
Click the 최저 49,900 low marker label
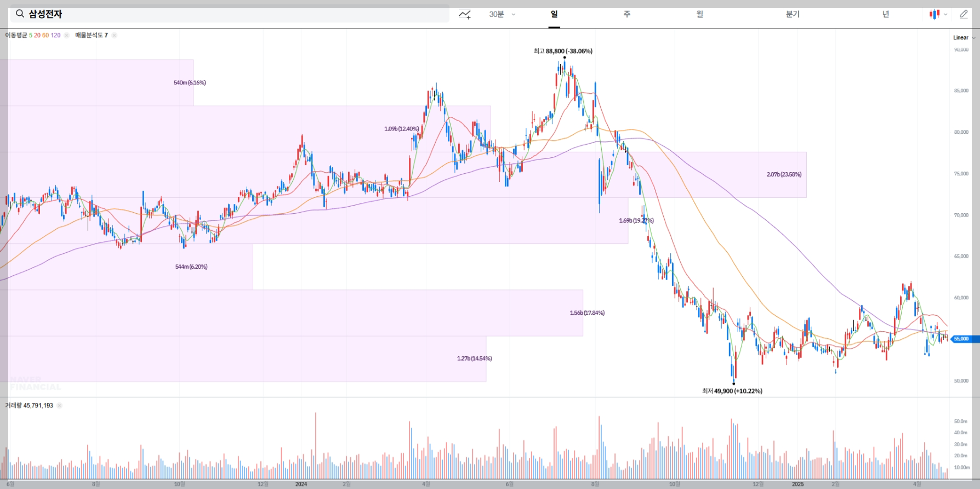(x=732, y=391)
